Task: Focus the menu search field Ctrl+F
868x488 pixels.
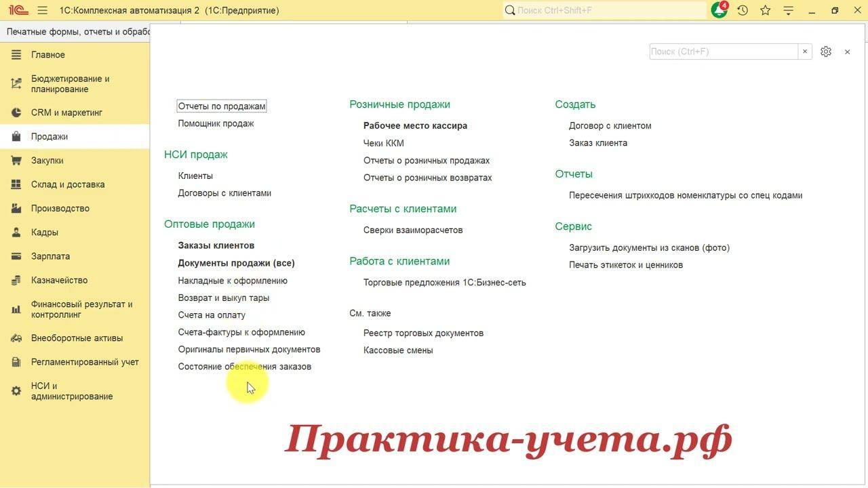Action: click(724, 52)
